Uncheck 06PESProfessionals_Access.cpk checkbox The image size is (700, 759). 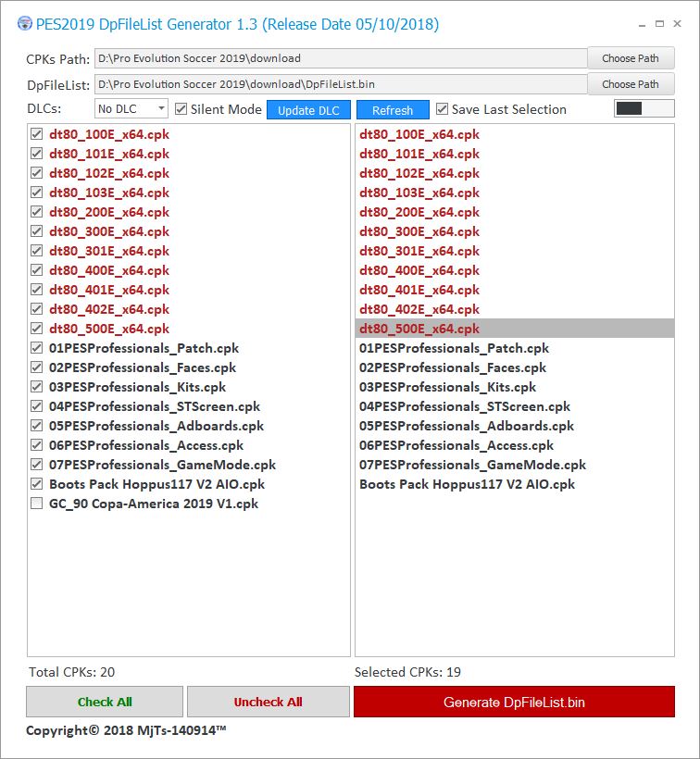[x=37, y=445]
